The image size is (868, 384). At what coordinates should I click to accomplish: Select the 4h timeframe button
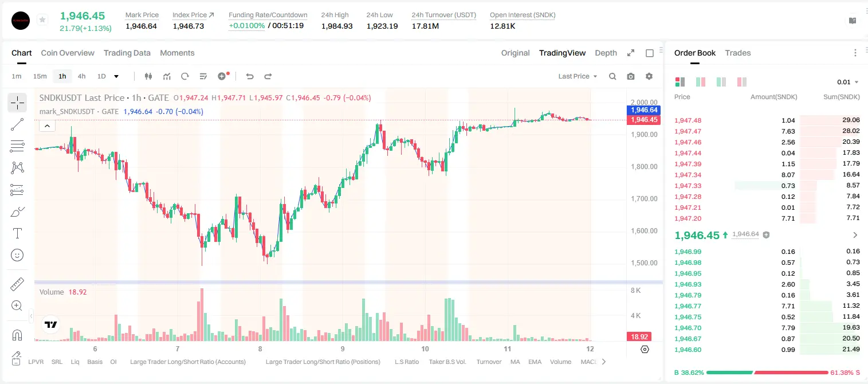[82, 76]
